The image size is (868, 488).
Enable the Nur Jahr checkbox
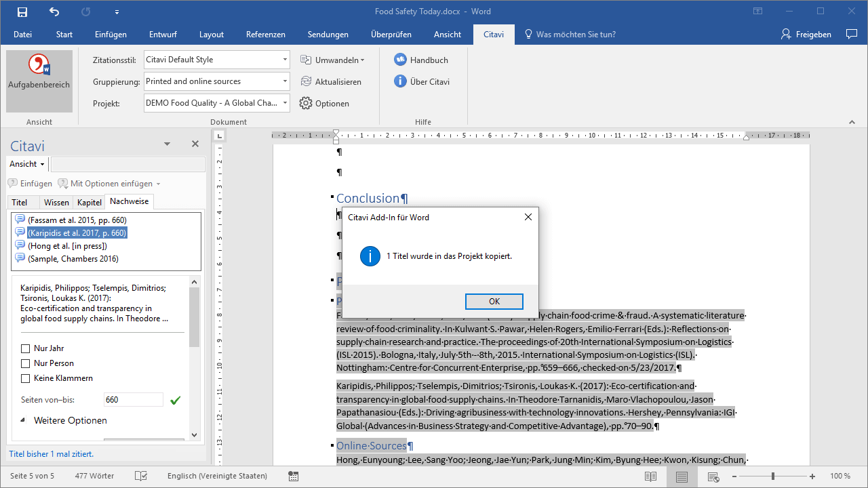[26, 348]
